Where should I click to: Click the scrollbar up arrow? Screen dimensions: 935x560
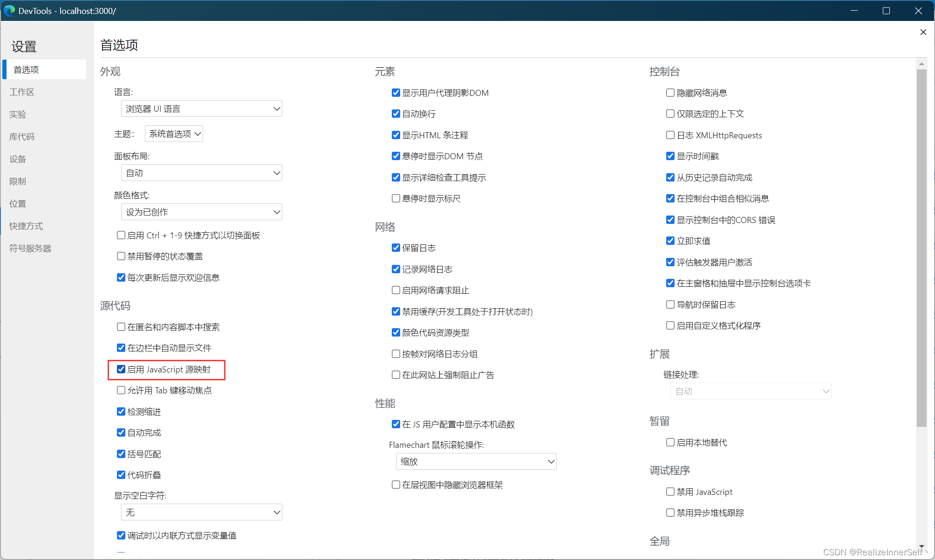pyautogui.click(x=921, y=64)
